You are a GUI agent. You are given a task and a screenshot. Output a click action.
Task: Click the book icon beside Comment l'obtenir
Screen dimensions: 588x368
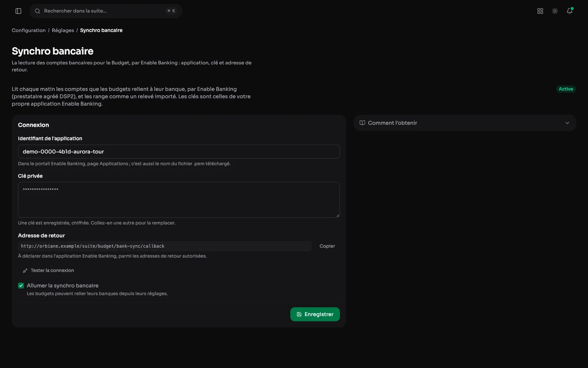click(362, 123)
